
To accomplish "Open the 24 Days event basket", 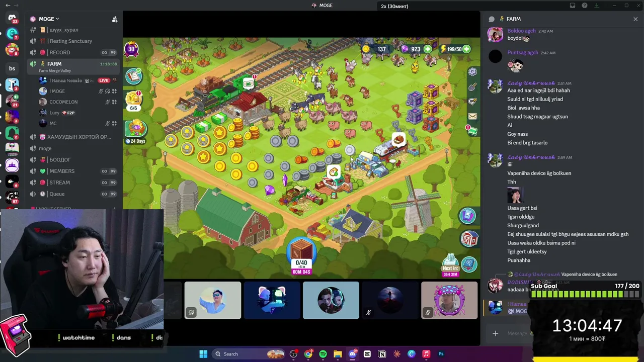I will [x=136, y=132].
